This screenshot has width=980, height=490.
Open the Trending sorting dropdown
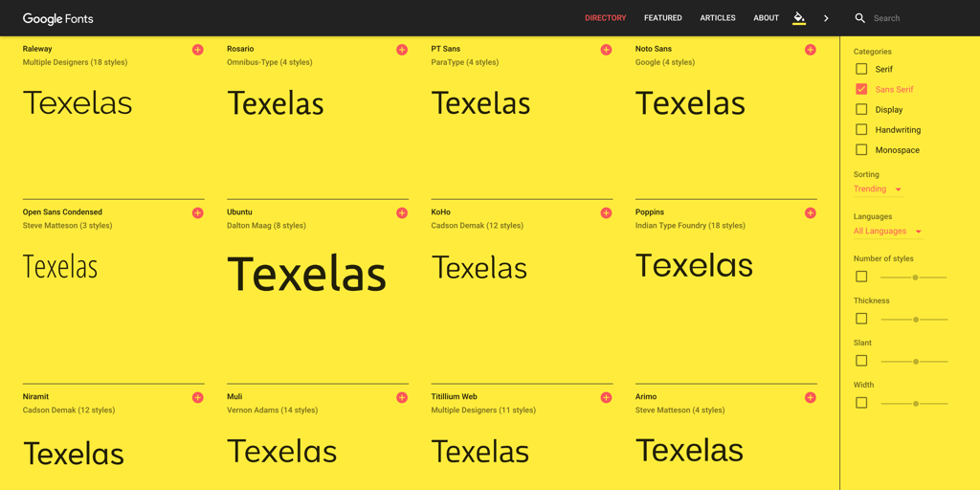tap(879, 189)
